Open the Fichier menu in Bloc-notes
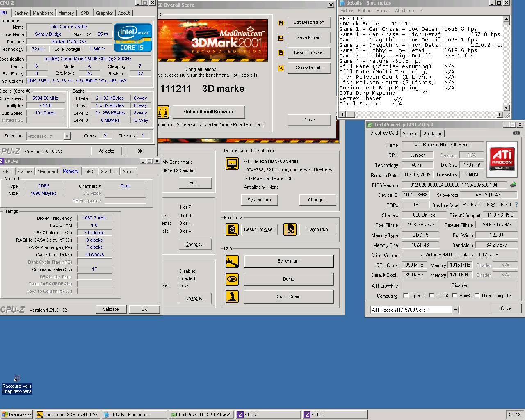The image size is (525, 420). (x=347, y=11)
